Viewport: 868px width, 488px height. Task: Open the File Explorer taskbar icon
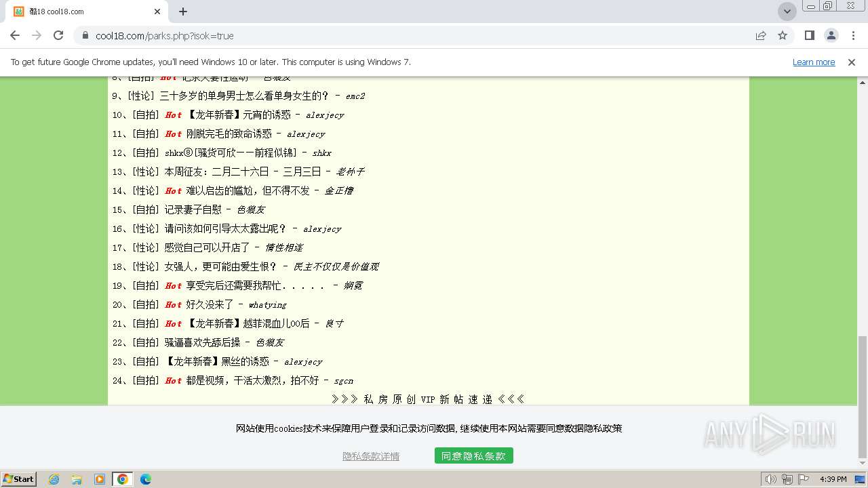pyautogui.click(x=77, y=479)
